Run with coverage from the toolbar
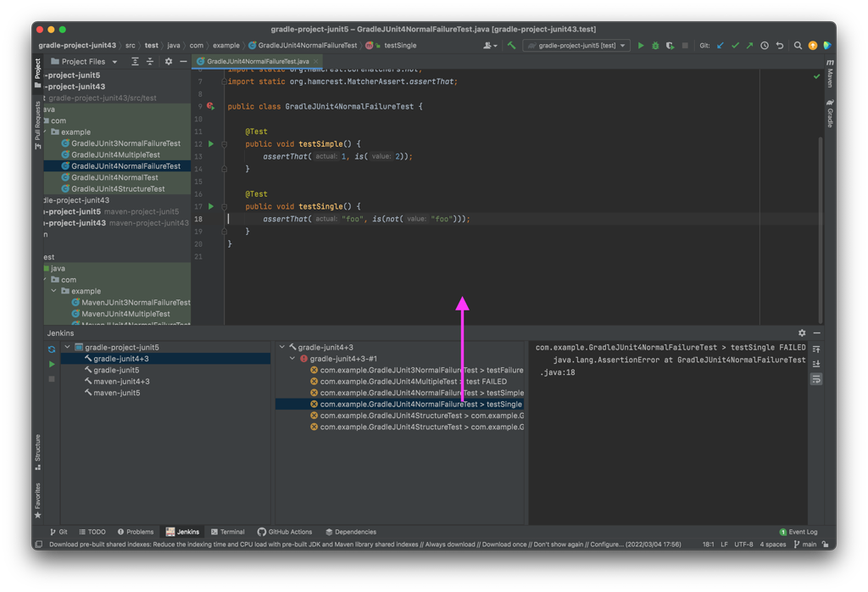 coord(670,46)
